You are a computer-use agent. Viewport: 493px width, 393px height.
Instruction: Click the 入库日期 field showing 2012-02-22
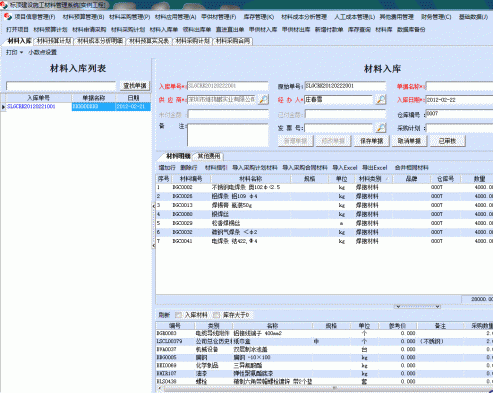(x=459, y=100)
